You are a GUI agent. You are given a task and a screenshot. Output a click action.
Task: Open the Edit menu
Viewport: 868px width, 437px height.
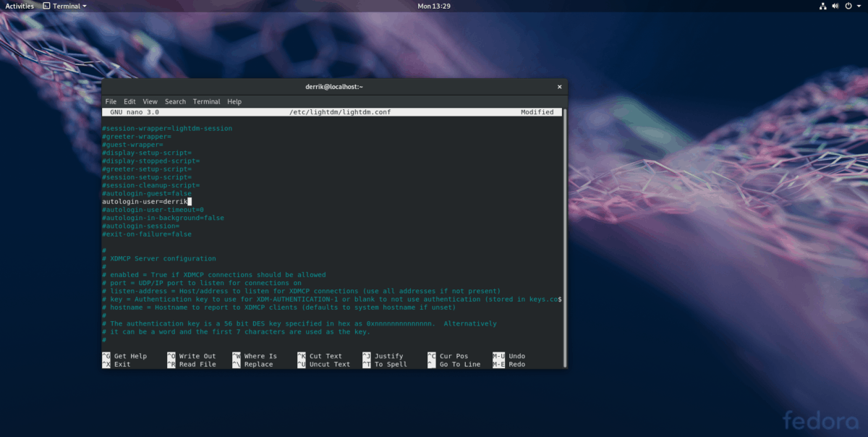point(129,102)
